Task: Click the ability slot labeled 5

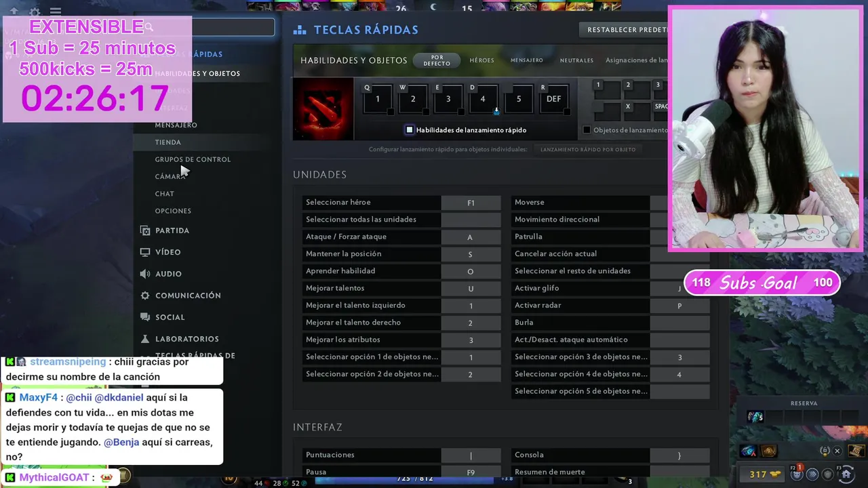Action: click(x=519, y=99)
